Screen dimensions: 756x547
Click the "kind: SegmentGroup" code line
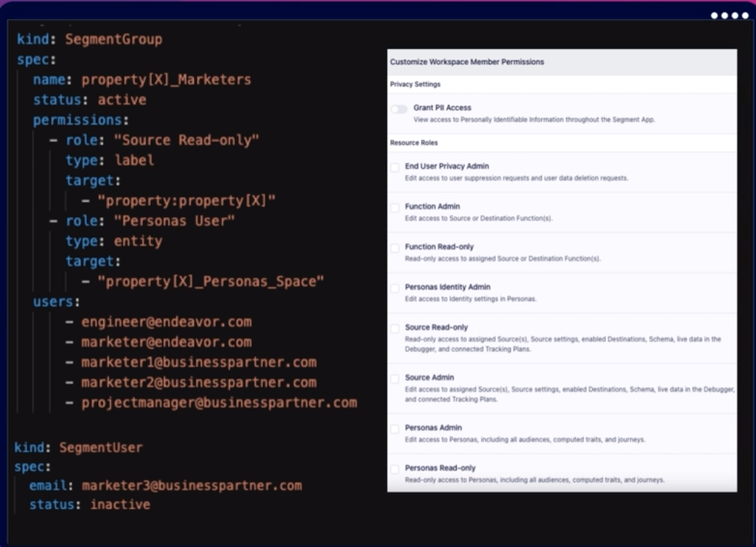89,39
